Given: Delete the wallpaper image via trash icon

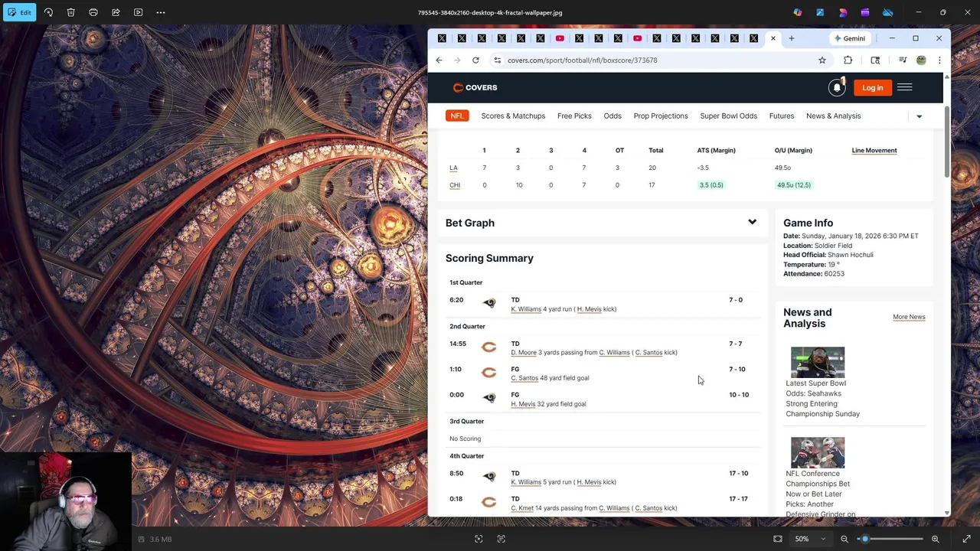Looking at the screenshot, I should coord(70,12).
